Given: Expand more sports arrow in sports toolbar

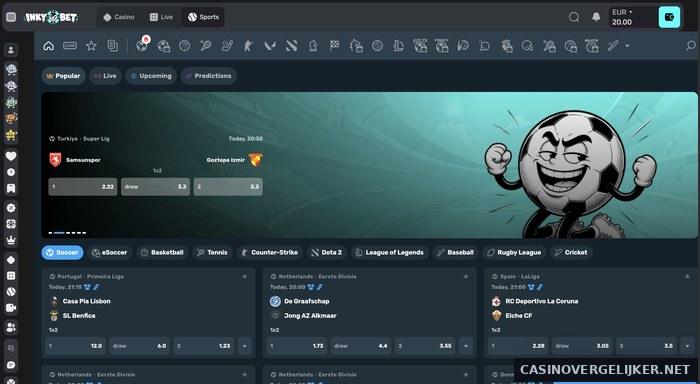Looking at the screenshot, I should [x=627, y=46].
